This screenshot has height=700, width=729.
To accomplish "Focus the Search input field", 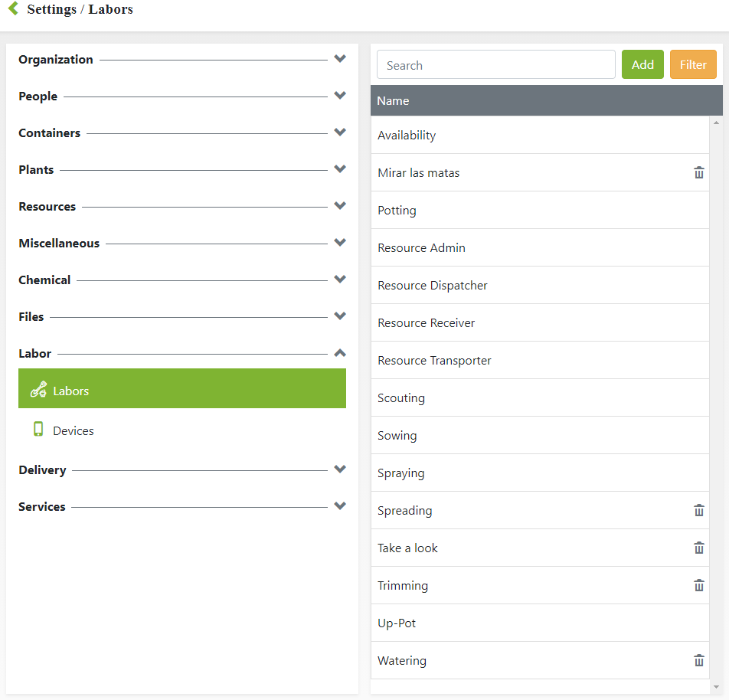I will pyautogui.click(x=495, y=65).
